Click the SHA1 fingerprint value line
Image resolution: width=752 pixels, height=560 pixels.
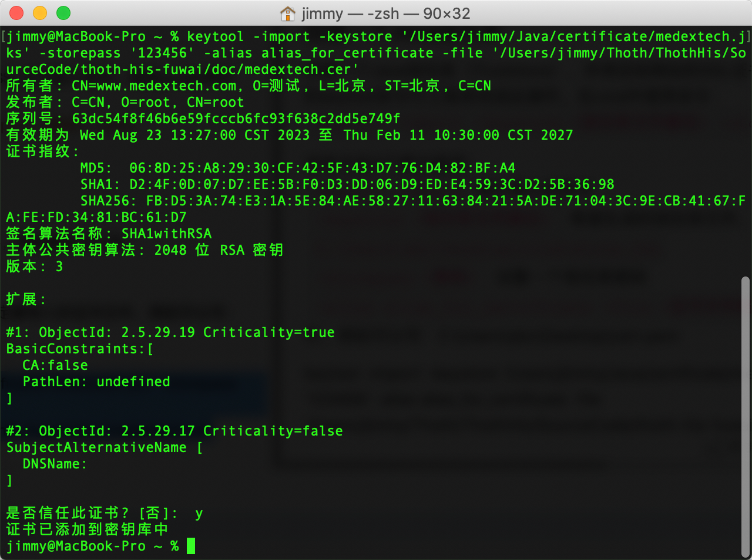click(x=372, y=184)
